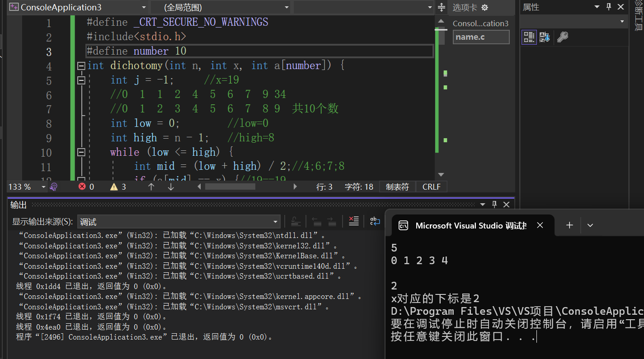Pin the Output panel
Screen dimensions: 644x359
pos(494,205)
